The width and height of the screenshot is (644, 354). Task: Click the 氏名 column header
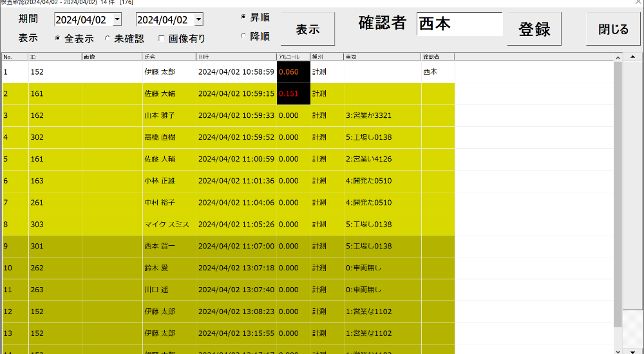169,57
